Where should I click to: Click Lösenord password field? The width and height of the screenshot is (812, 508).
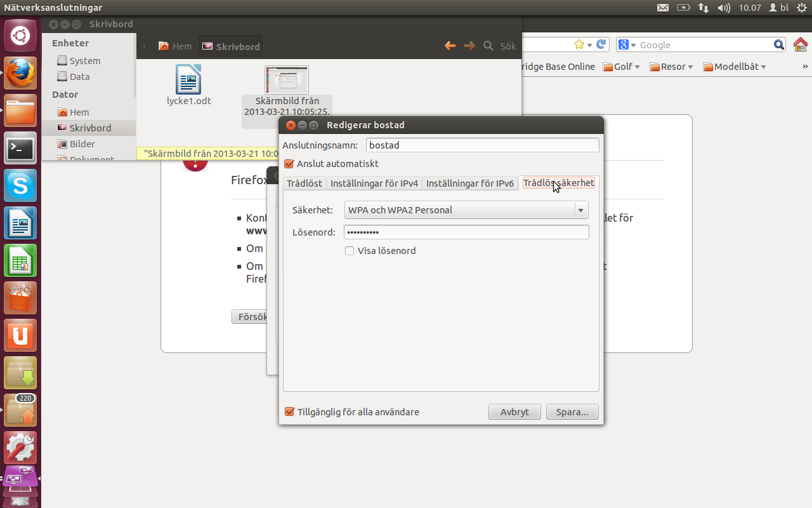(466, 232)
